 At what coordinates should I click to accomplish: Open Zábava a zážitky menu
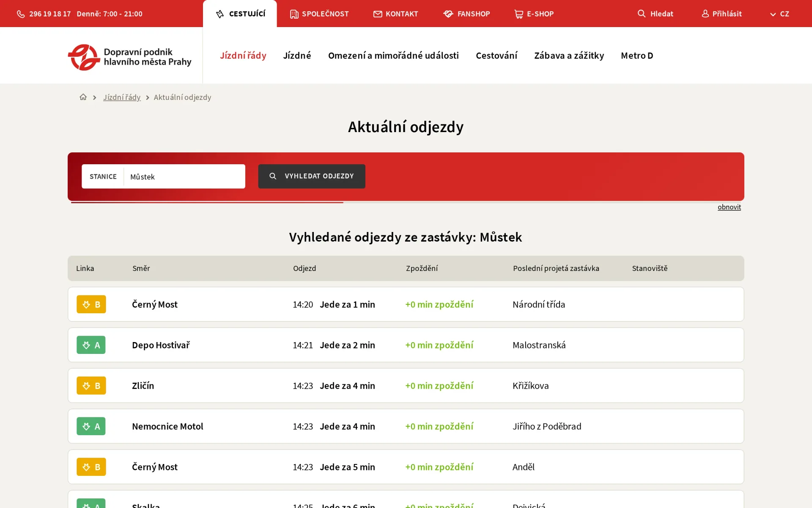(569, 55)
